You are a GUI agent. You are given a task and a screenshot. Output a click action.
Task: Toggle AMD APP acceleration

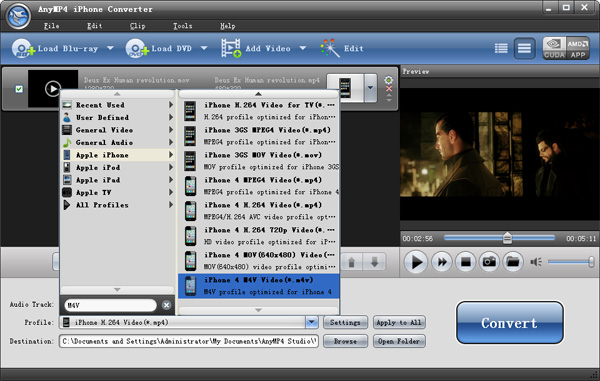click(578, 48)
